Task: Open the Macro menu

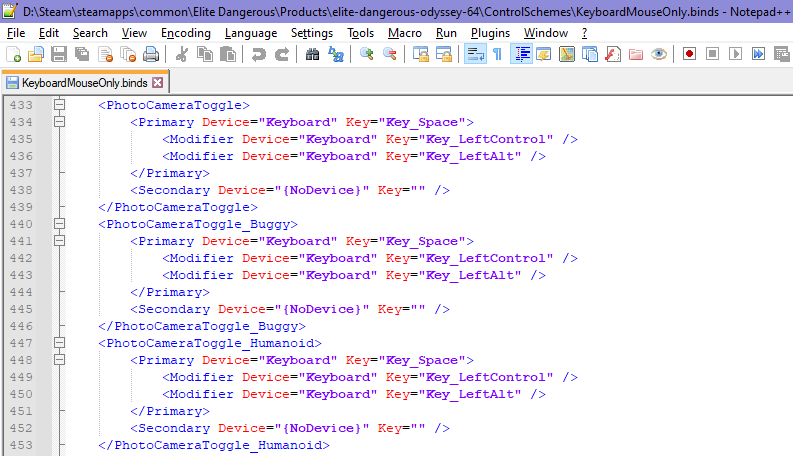Action: [x=405, y=33]
